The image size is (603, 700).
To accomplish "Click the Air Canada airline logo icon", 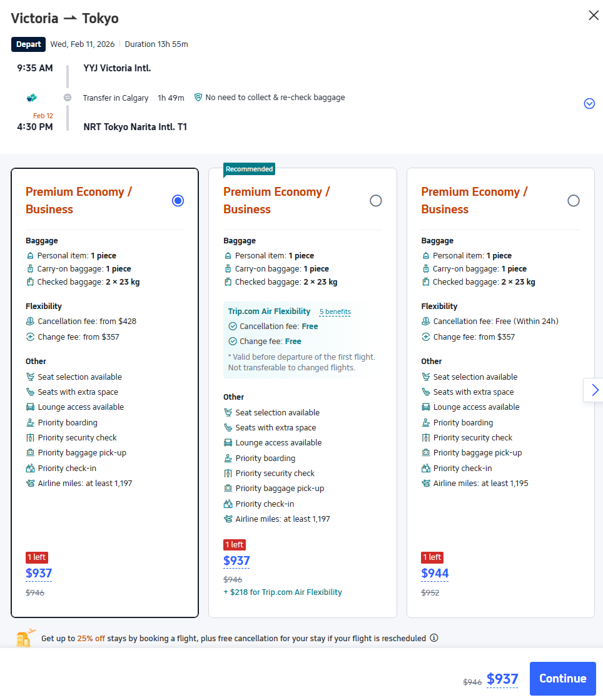I will coord(32,98).
